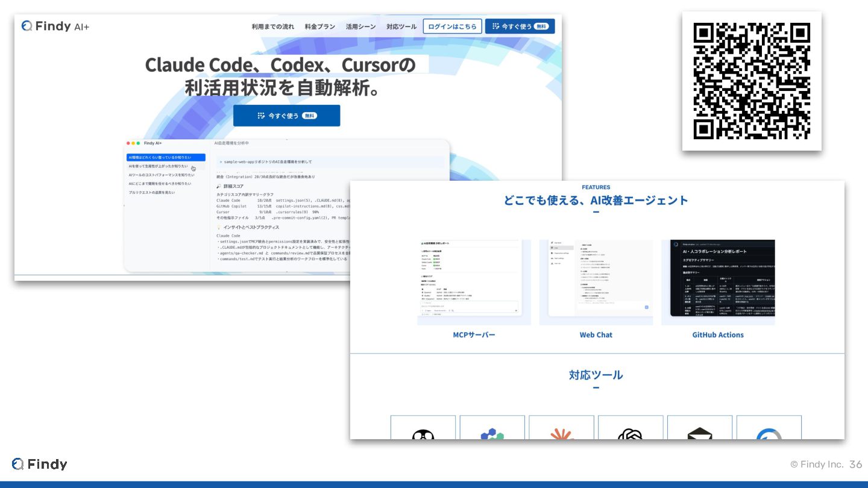Click the blue circular tool card icon
The height and width of the screenshot is (488, 868).
coord(769,434)
